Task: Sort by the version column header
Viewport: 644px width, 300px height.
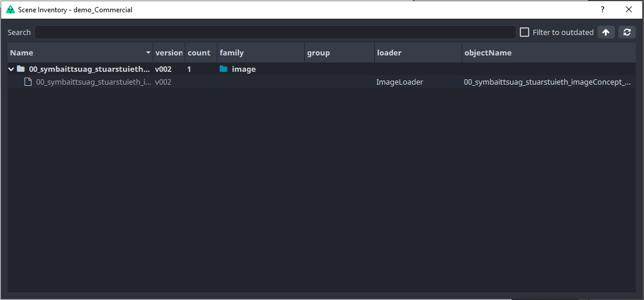Action: [x=169, y=53]
